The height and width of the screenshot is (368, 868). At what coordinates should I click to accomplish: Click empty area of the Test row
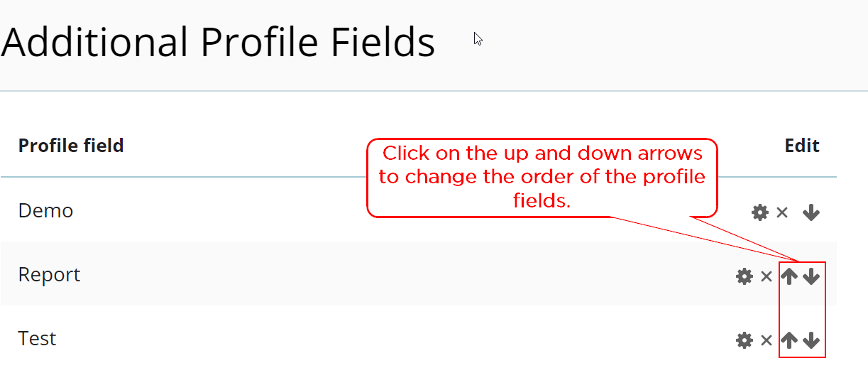click(x=397, y=338)
